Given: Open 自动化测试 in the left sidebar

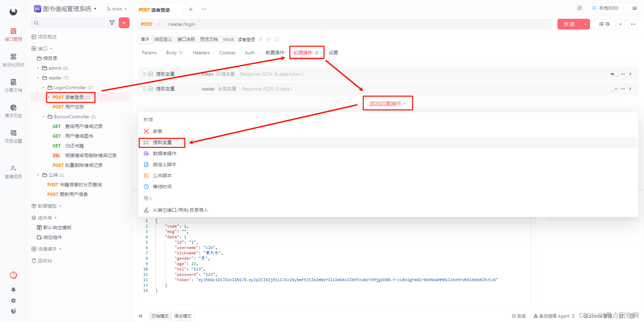Looking at the screenshot, I should (13, 60).
